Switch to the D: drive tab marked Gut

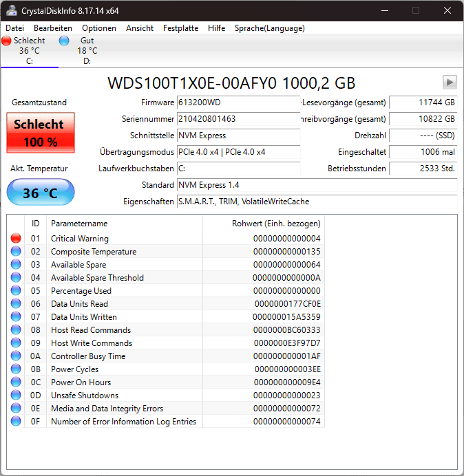coord(87,51)
